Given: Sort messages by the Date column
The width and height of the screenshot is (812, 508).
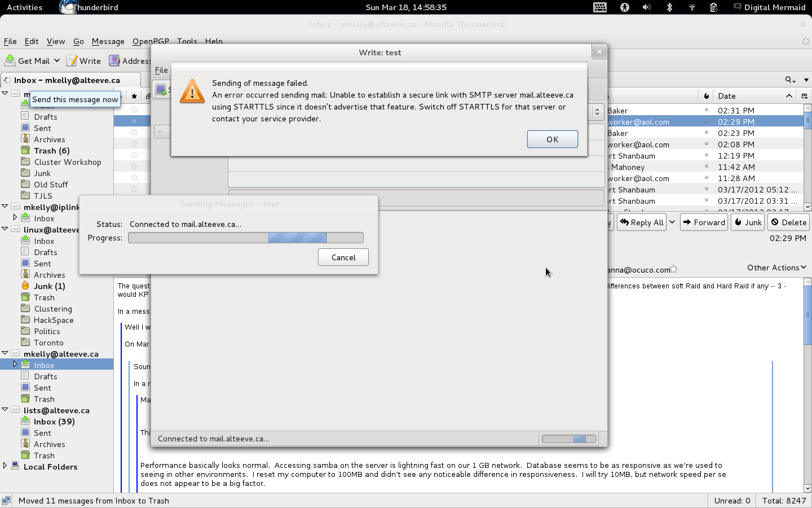Looking at the screenshot, I should click(755, 96).
